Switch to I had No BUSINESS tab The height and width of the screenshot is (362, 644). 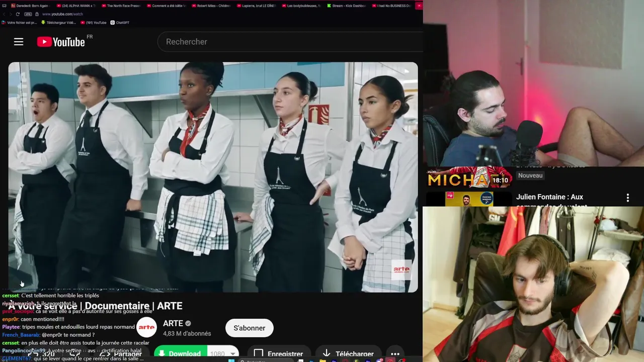point(392,6)
